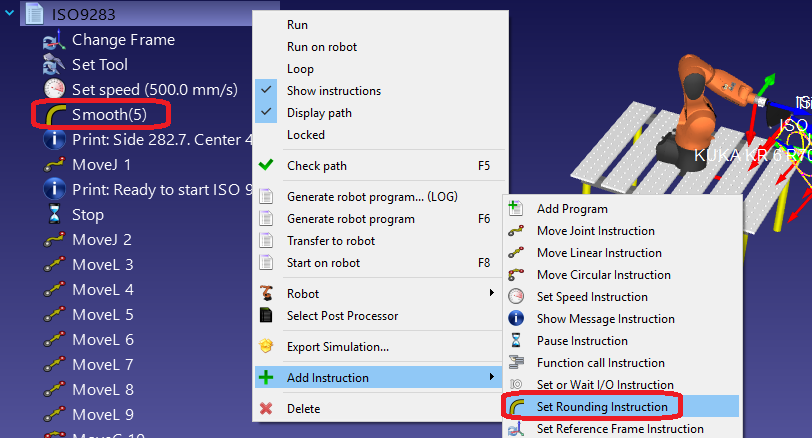Collapse the ISO9283 program tree
812x438 pixels.
11,14
